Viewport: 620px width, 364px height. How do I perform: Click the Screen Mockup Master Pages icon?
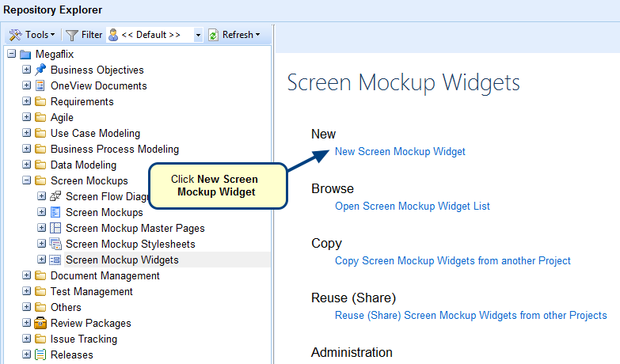pos(55,228)
